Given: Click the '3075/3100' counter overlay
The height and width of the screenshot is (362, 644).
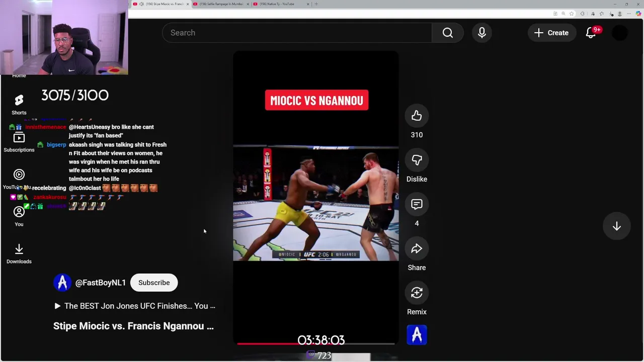Looking at the screenshot, I should click(x=75, y=95).
